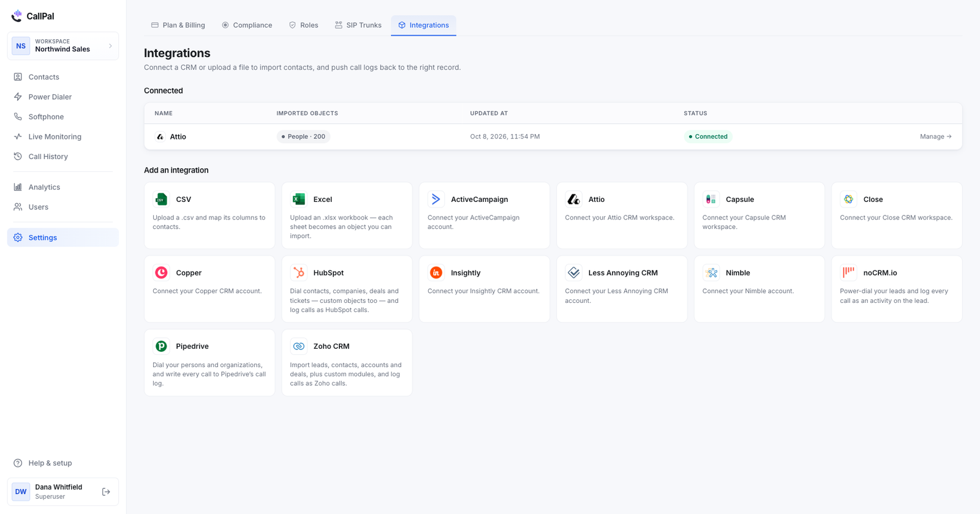Click the log out icon beside Dana Whitfield
The image size is (980, 514).
tap(106, 492)
